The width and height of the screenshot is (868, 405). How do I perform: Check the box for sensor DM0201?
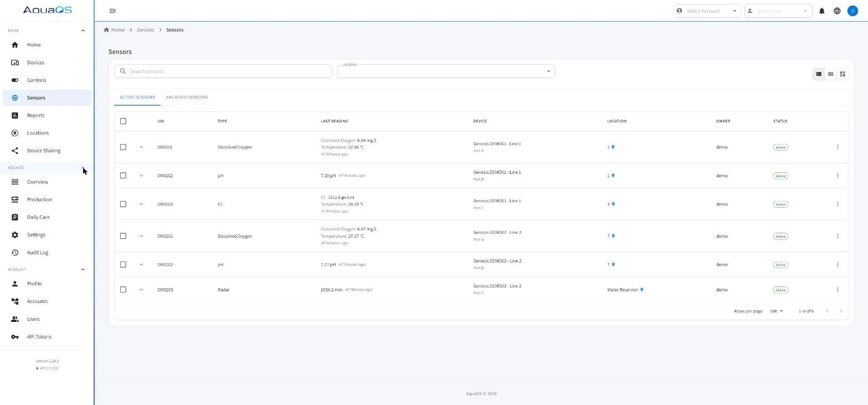(123, 236)
